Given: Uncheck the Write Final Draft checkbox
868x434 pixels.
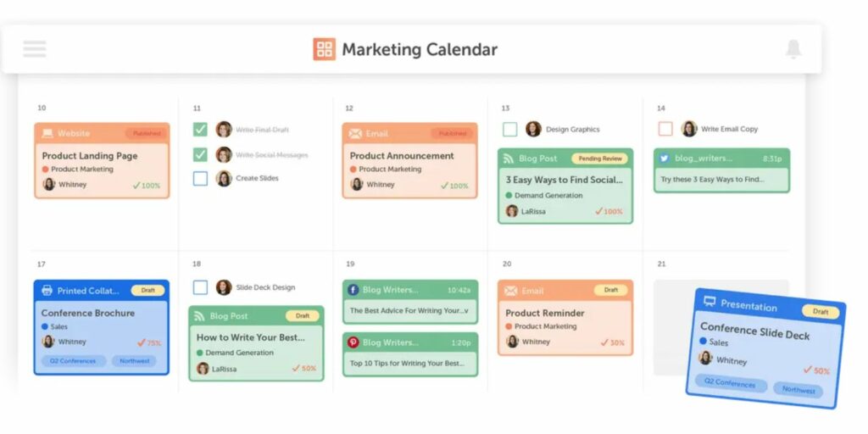Looking at the screenshot, I should [200, 130].
